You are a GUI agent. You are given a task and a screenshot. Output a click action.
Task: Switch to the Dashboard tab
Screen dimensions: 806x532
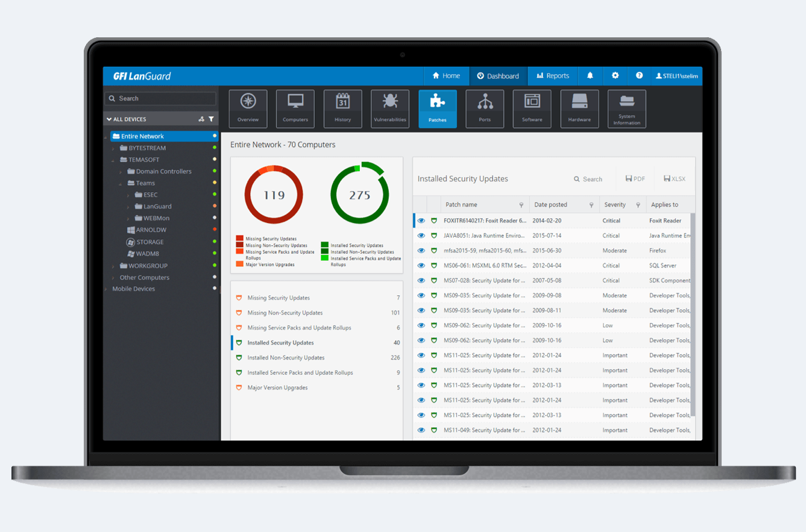point(498,76)
